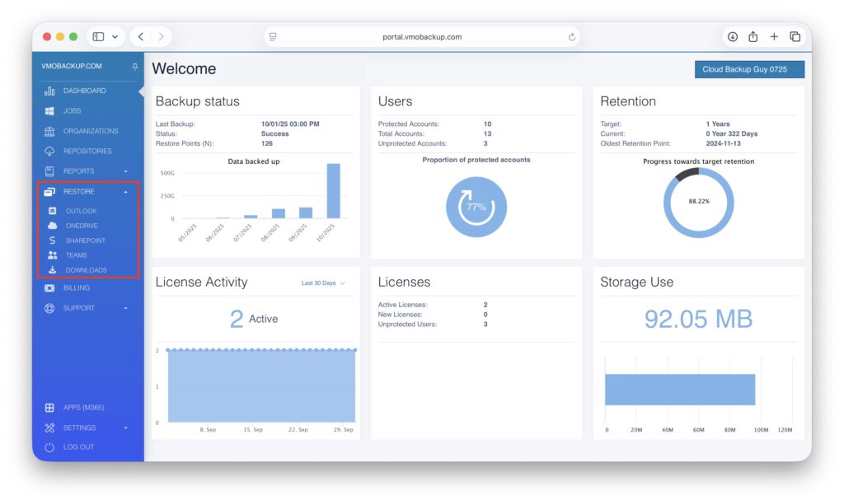Click the Dashboard bar chart icon
Screen dimensions: 844x504
click(49, 91)
